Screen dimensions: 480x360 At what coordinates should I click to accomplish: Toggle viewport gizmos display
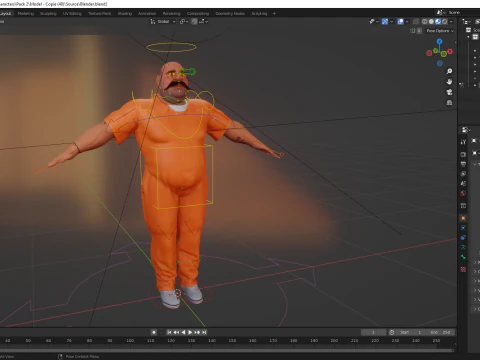click(x=385, y=21)
